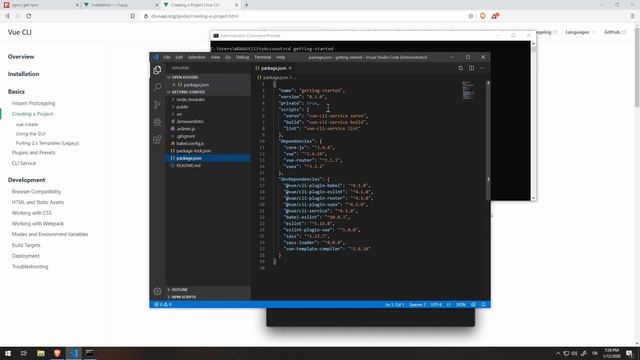Switch to Command Prompt from taskbar
The height and width of the screenshot is (360, 640).
pos(90,353)
